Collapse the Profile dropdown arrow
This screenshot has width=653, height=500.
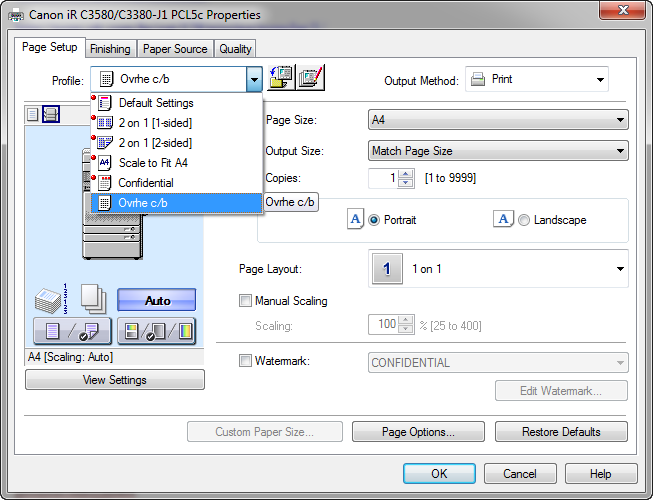254,79
